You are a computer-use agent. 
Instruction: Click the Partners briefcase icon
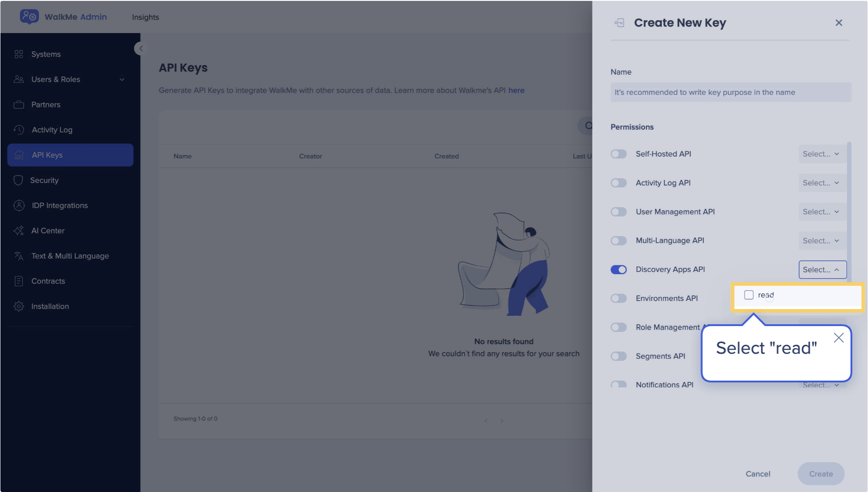19,105
